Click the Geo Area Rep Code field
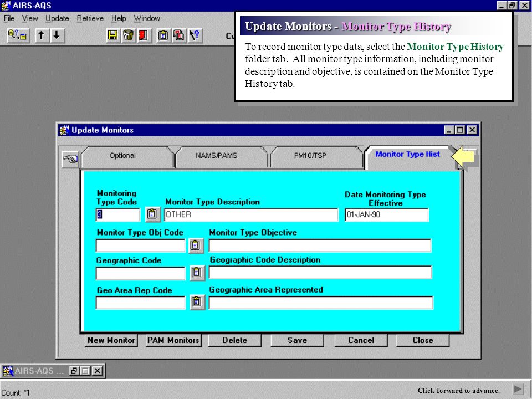The image size is (532, 399). (x=140, y=303)
